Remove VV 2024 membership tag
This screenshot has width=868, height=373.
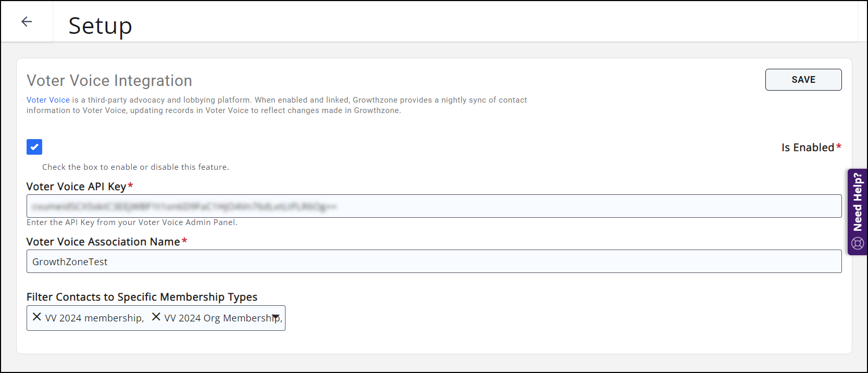point(37,317)
